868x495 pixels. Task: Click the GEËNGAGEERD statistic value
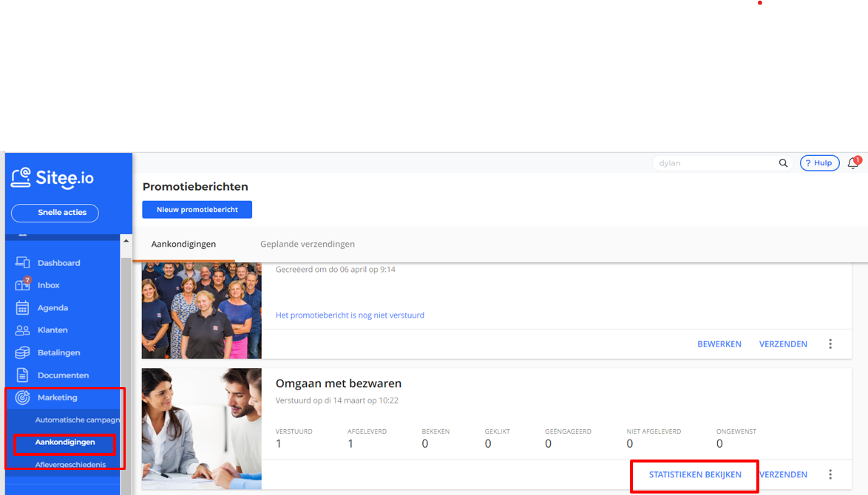[x=548, y=443]
